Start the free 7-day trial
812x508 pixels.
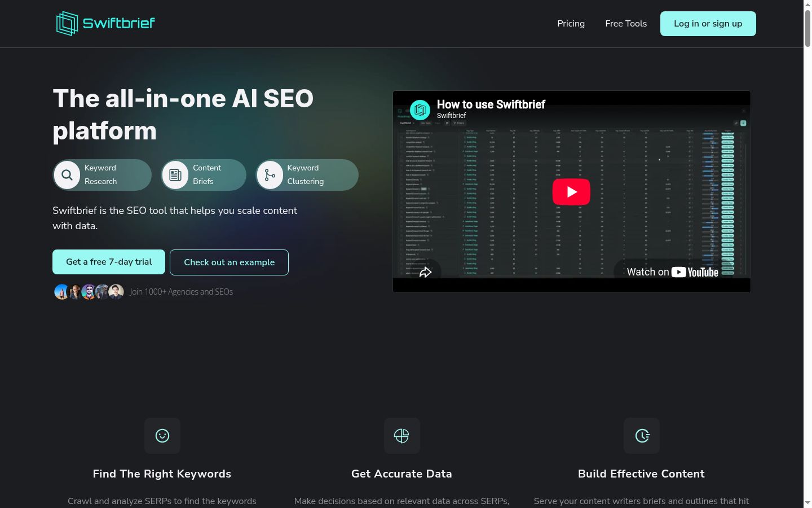(109, 262)
